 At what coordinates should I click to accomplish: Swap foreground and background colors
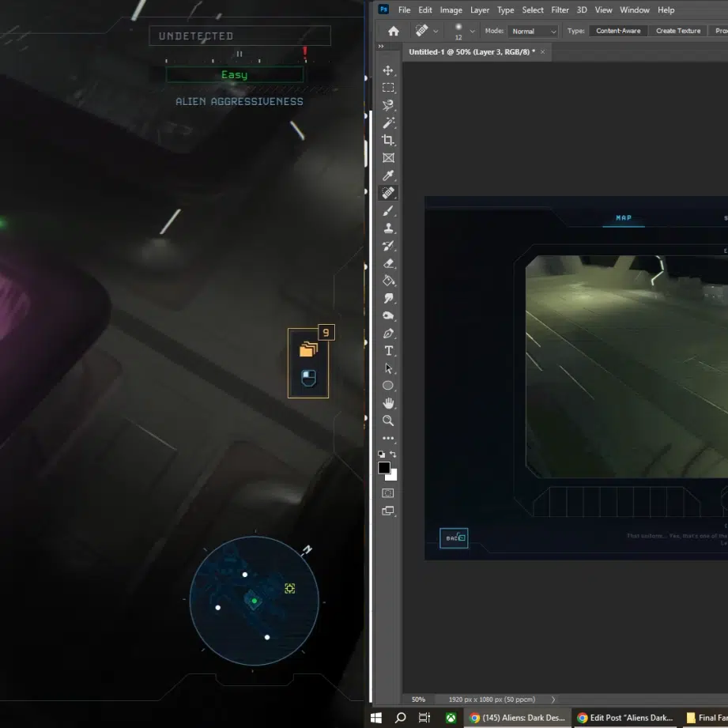pos(393,454)
